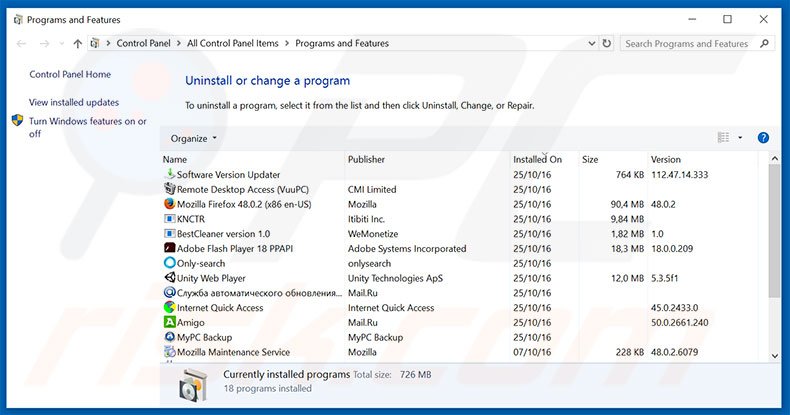The height and width of the screenshot is (415, 790).
Task: Select the Adobe Flash Player icon
Action: tap(169, 249)
